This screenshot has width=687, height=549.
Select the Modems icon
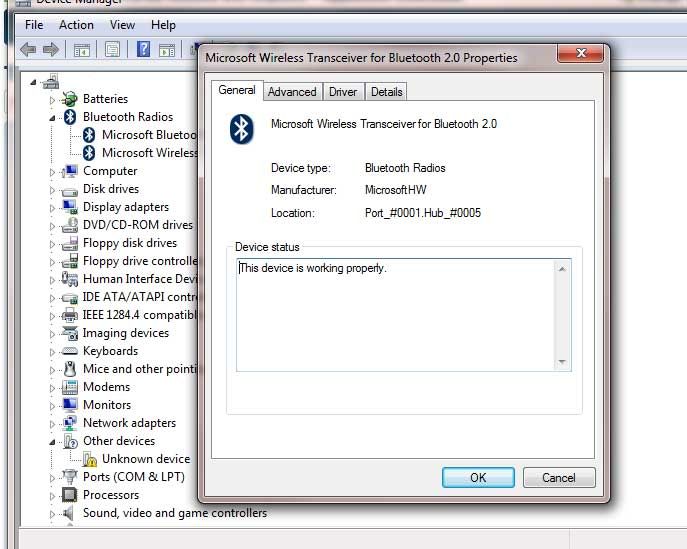70,387
